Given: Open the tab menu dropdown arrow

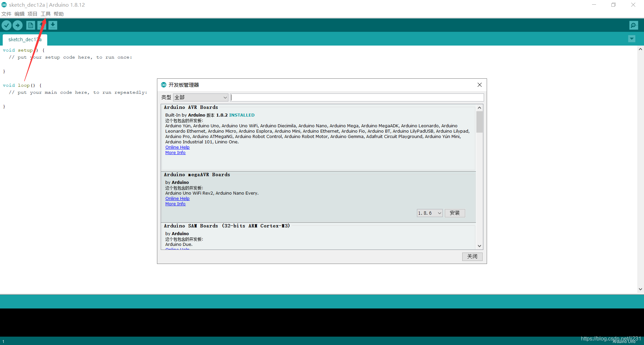Looking at the screenshot, I should (632, 39).
